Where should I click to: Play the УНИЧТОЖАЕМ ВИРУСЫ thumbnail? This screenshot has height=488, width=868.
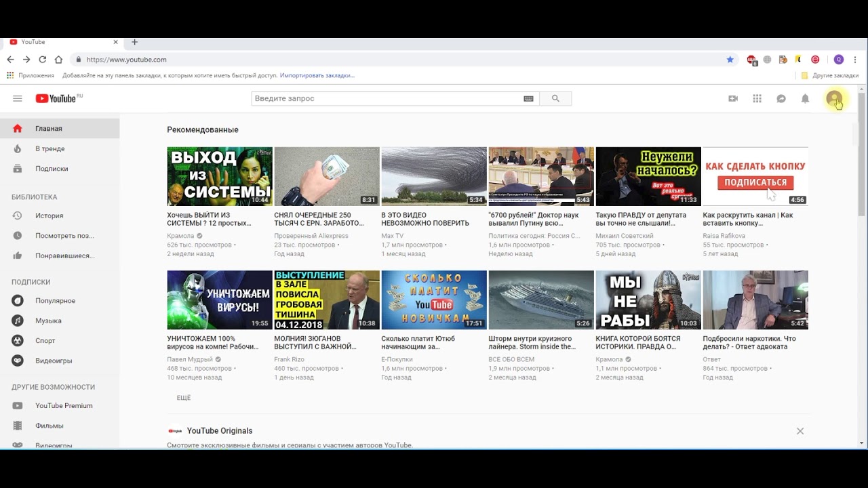pos(220,300)
